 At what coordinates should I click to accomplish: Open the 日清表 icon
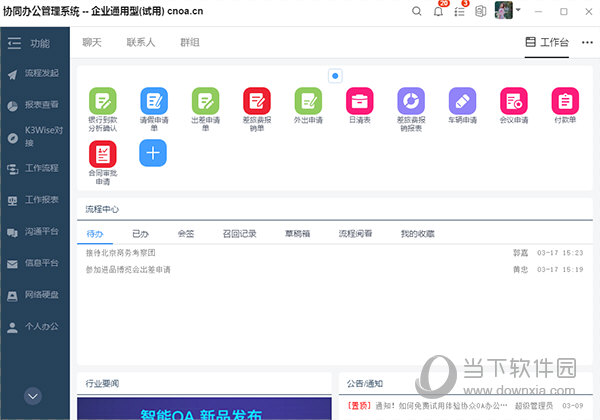pos(359,101)
